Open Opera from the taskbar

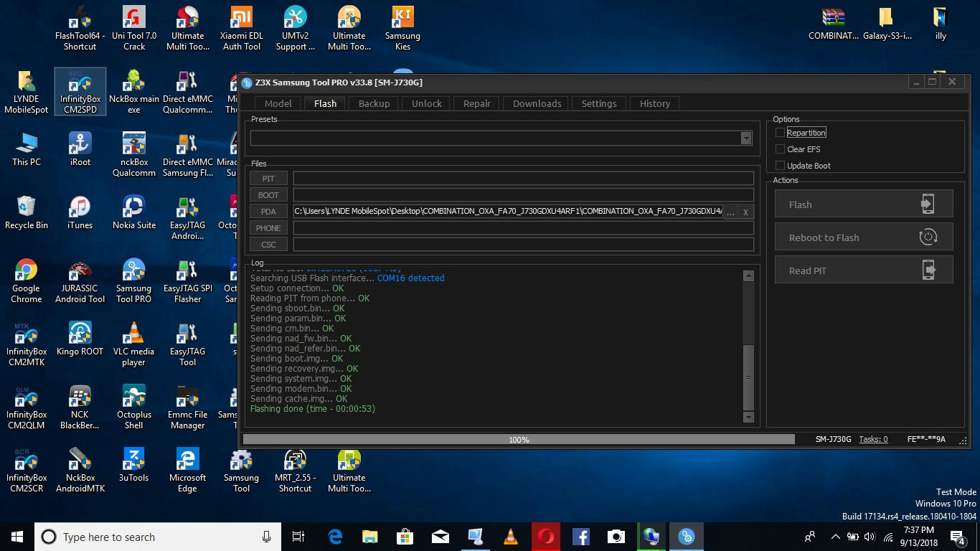[x=546, y=537]
